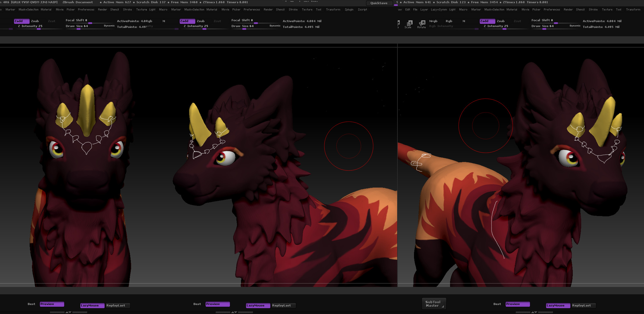Image resolution: width=644 pixels, height=314 pixels.
Task: Expand bottom shelf arrows below SubTool Master window
Action: [x=534, y=312]
